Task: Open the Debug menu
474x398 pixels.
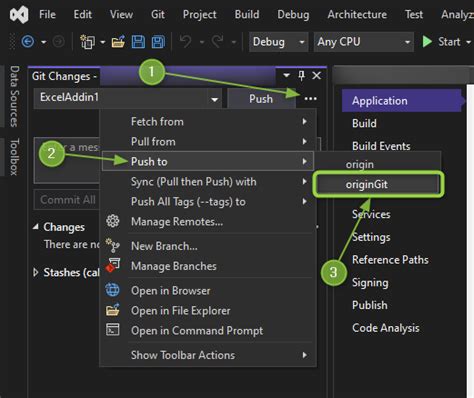Action: point(293,15)
